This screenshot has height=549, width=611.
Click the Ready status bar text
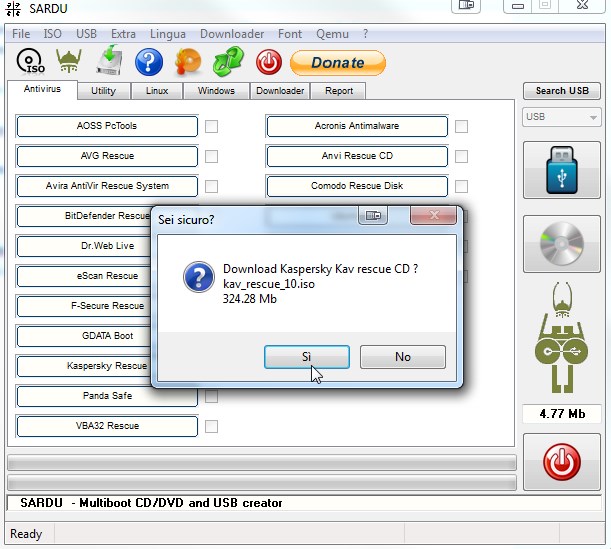click(26, 533)
